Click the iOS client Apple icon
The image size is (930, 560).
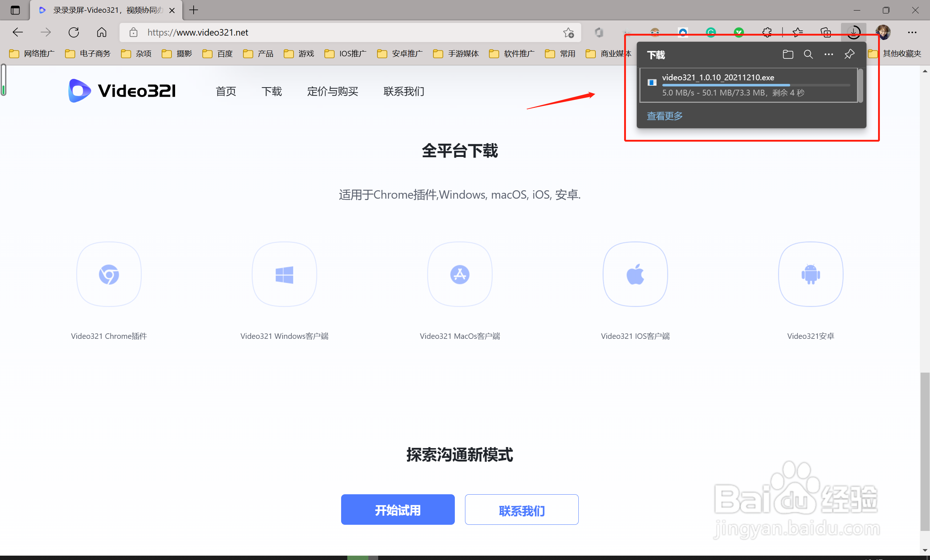coord(635,274)
